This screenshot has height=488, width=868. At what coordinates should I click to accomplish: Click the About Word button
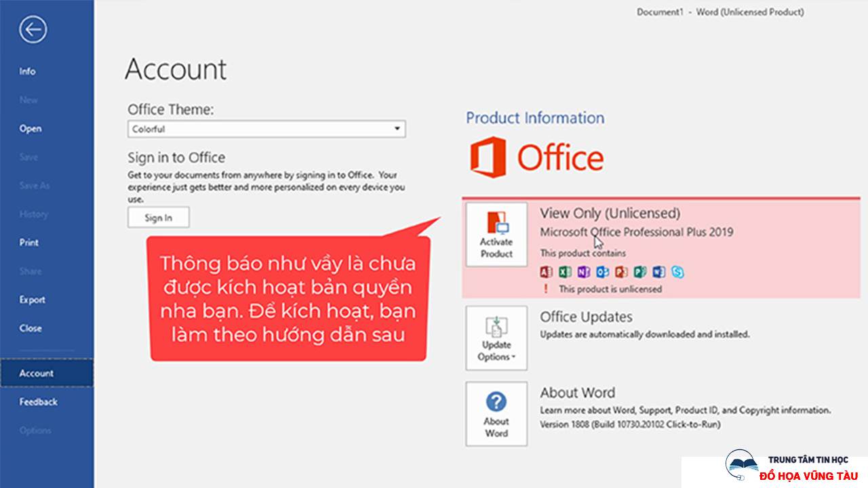(x=496, y=413)
